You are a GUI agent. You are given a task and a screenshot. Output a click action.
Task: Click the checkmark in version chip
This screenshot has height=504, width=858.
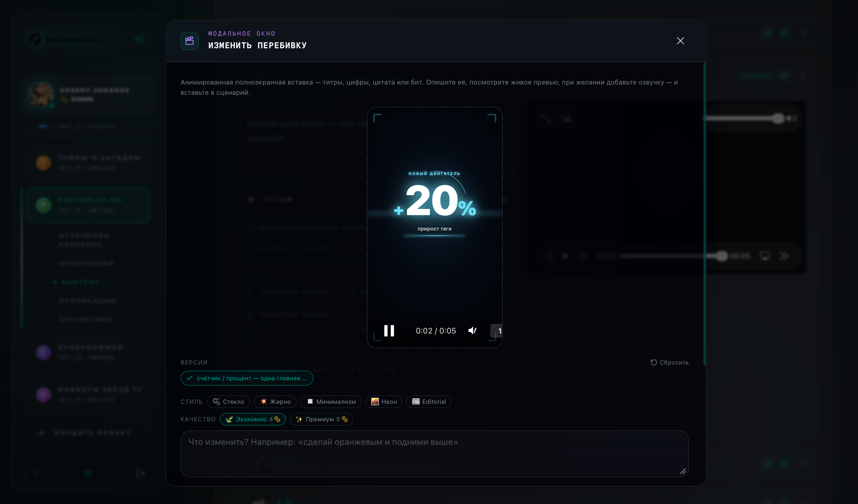(190, 378)
